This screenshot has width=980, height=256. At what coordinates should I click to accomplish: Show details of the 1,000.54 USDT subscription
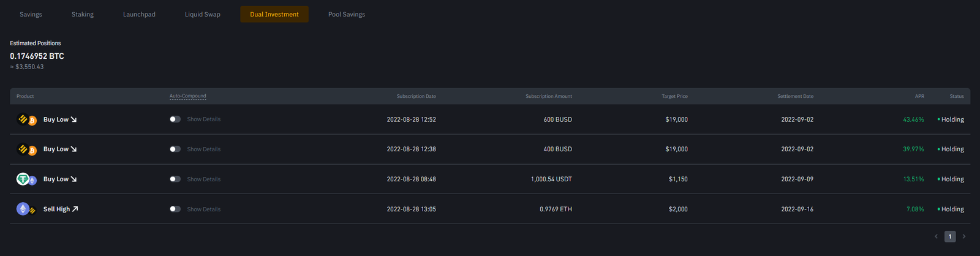pyautogui.click(x=203, y=179)
